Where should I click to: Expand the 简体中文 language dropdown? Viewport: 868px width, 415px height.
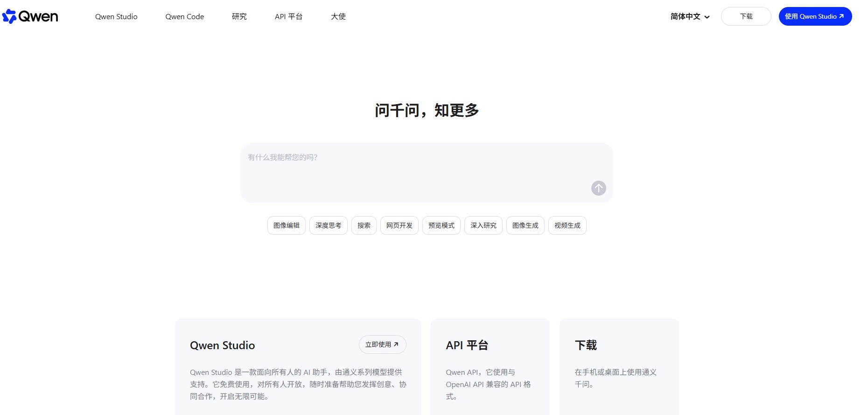tap(690, 16)
